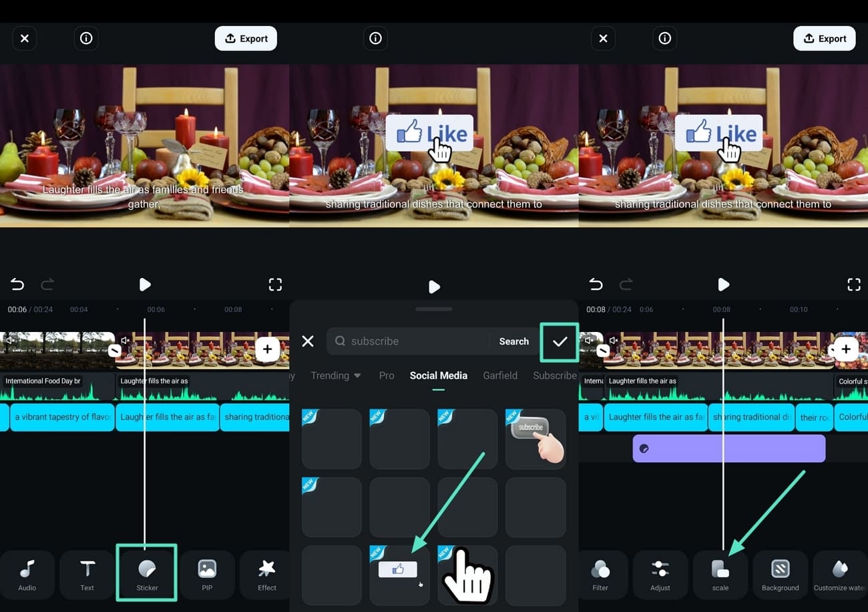Screen dimensions: 868x612
Task: Enter fullscreen preview on the 00:06 screen
Action: click(275, 285)
